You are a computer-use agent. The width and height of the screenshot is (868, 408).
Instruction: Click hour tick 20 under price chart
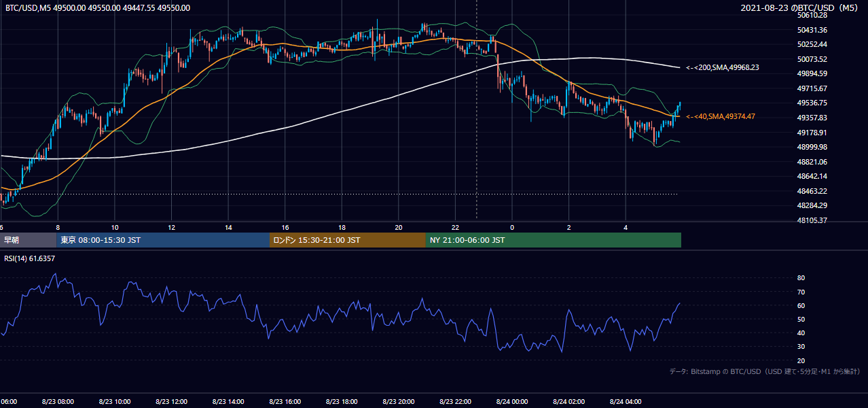(x=399, y=227)
